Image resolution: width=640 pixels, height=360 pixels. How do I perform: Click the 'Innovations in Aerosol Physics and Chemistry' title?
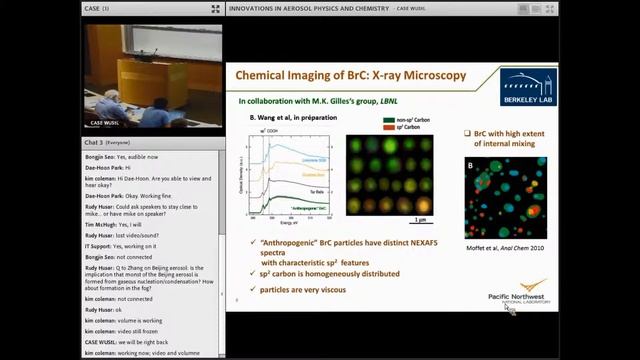[309, 9]
